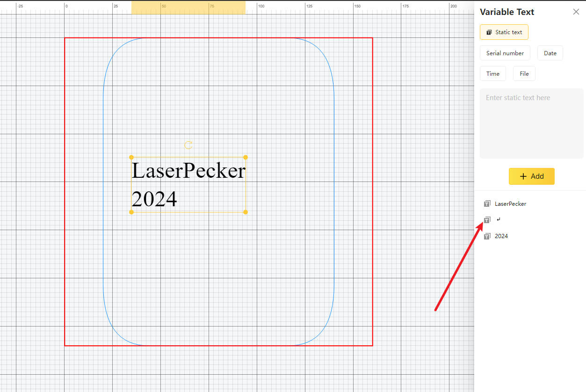Screen dimensions: 586x392
Task: Select the LaserPecker 2024 text on canvas
Action: pyautogui.click(x=188, y=185)
